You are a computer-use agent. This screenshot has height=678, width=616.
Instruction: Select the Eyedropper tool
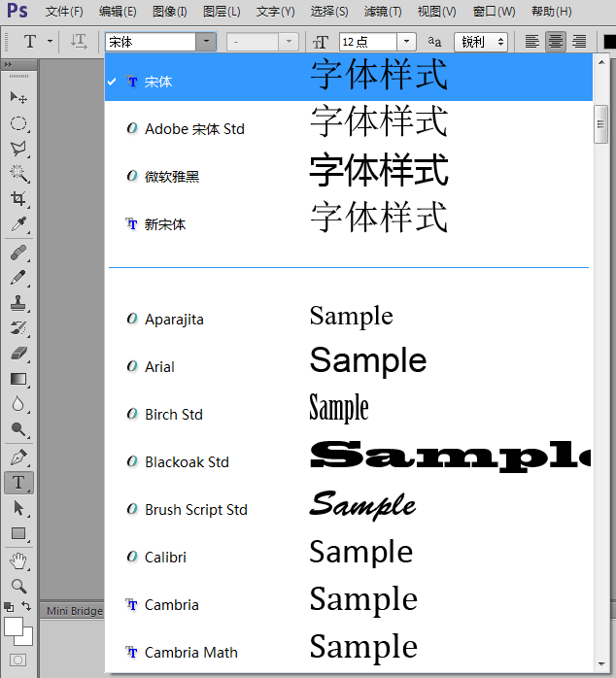tap(18, 224)
